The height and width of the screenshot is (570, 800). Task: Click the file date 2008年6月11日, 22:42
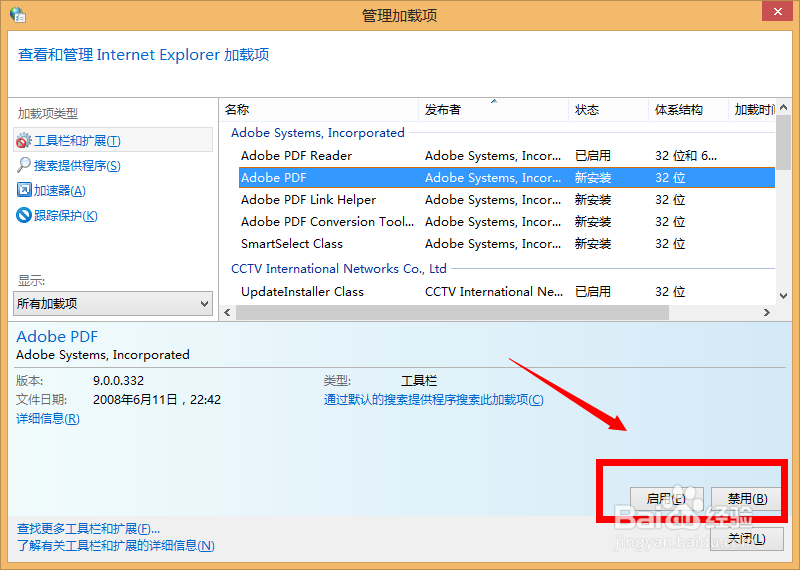157,400
